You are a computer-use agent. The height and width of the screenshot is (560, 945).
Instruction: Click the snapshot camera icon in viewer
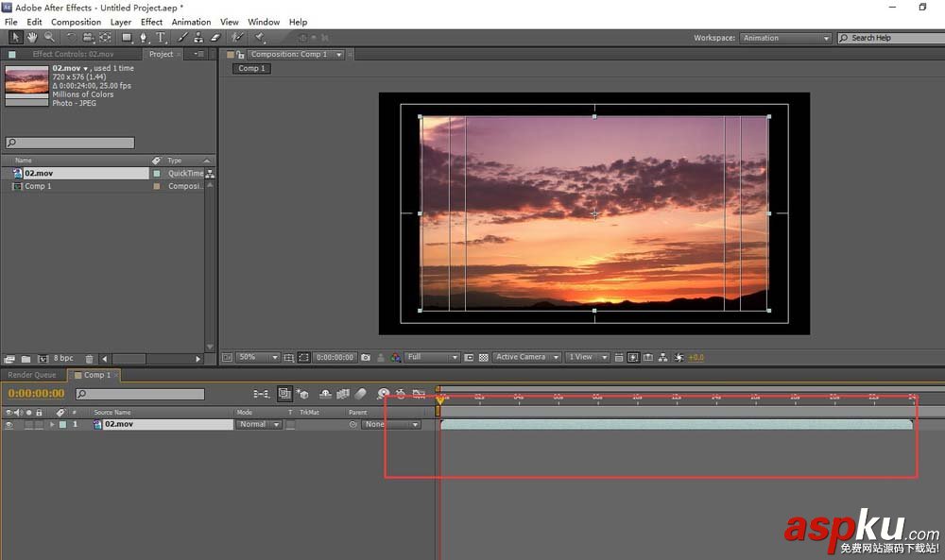click(365, 357)
